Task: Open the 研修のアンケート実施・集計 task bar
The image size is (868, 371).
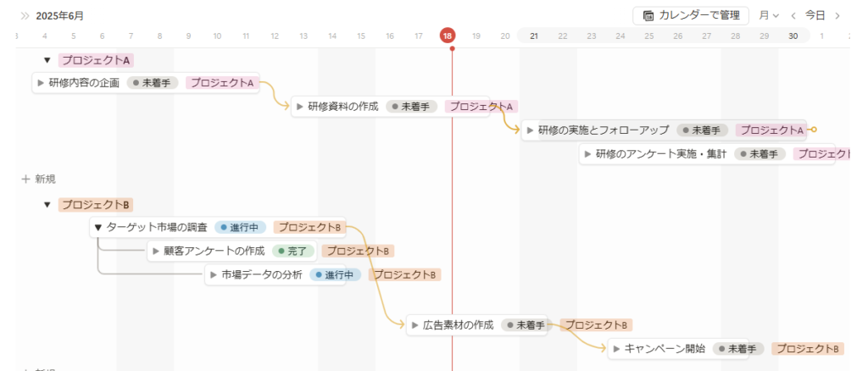Action: coord(707,153)
